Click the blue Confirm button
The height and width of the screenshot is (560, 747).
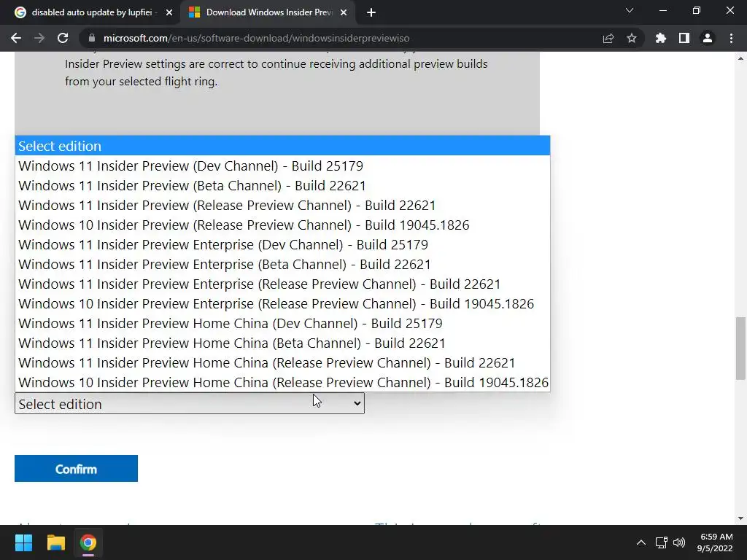[76, 469]
